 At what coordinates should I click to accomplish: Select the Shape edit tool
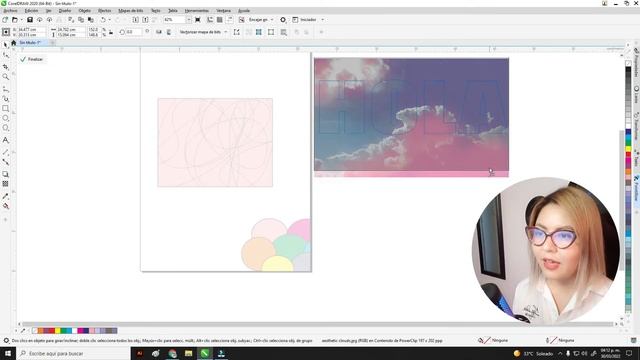(x=5, y=55)
